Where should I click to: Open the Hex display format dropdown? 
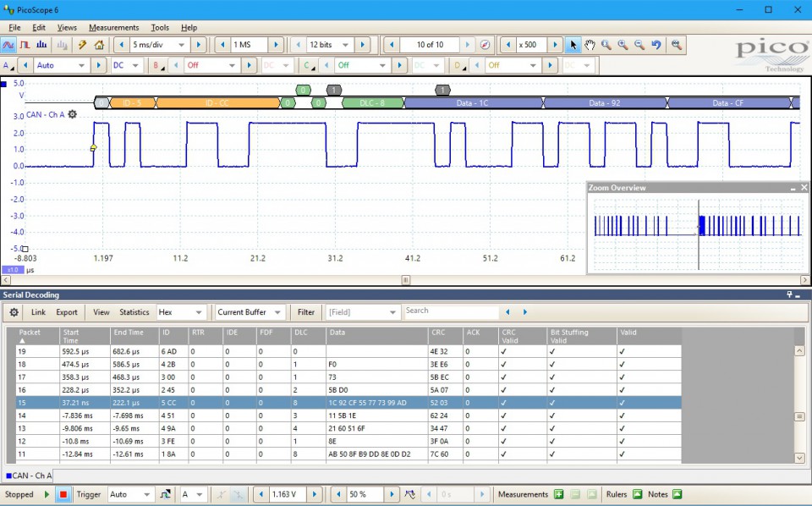(198, 312)
